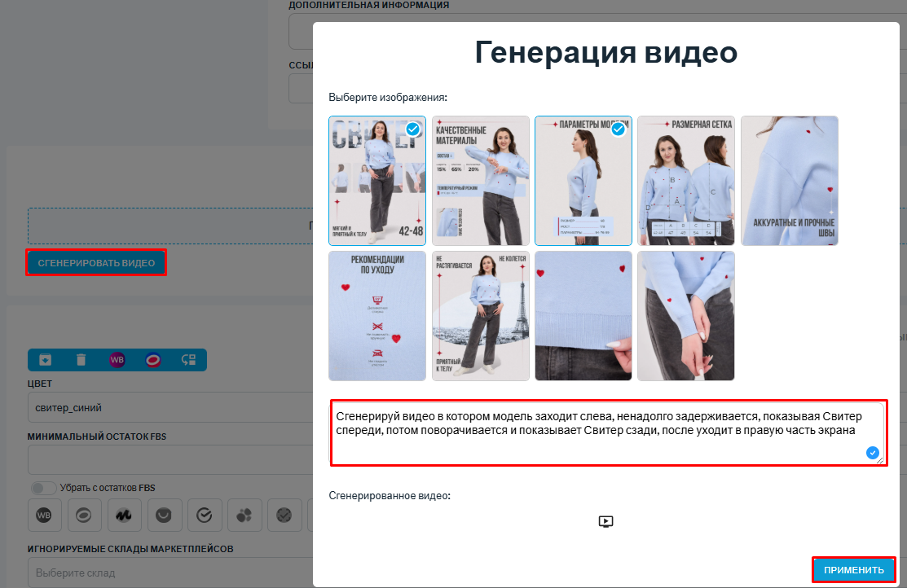Click the purple Wildberries WB toolbar icon
Screen dimensions: 907x588
pos(117,359)
